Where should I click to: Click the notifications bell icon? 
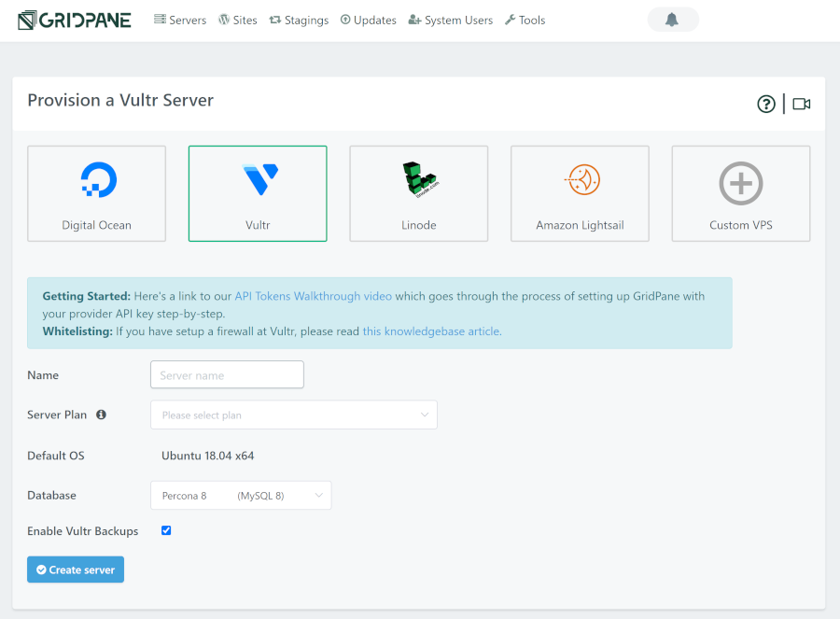pyautogui.click(x=672, y=20)
